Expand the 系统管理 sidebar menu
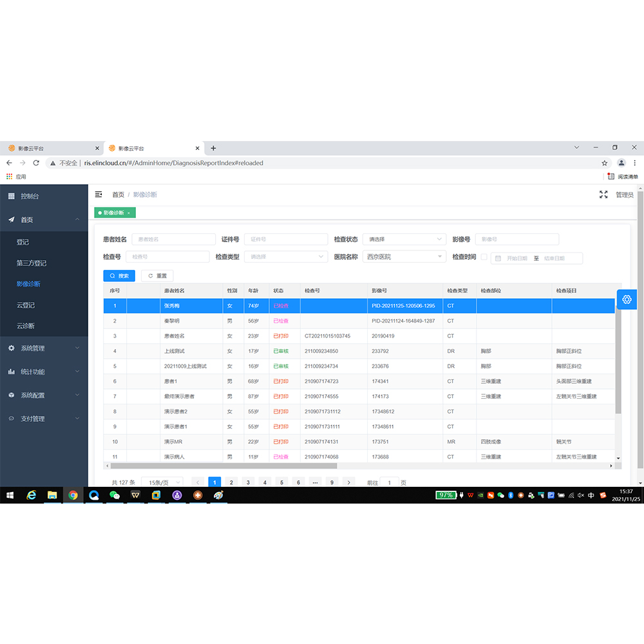This screenshot has height=644, width=644. [44, 348]
